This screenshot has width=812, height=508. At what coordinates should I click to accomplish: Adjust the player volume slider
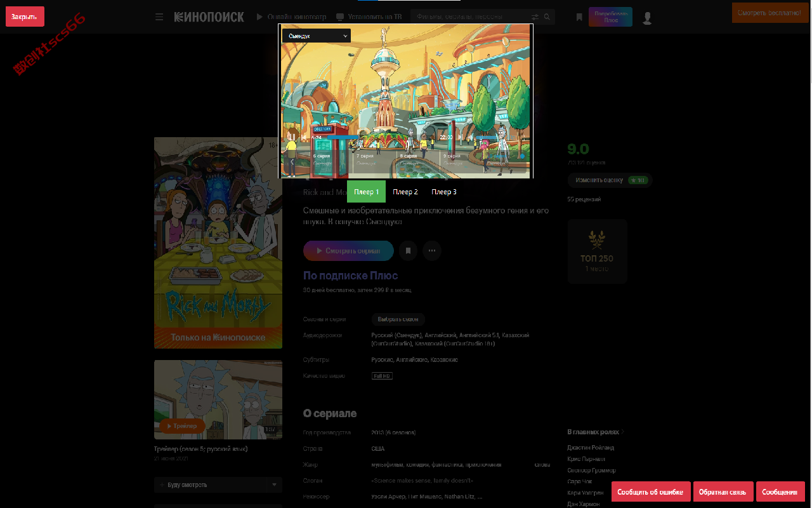pyautogui.click(x=488, y=137)
